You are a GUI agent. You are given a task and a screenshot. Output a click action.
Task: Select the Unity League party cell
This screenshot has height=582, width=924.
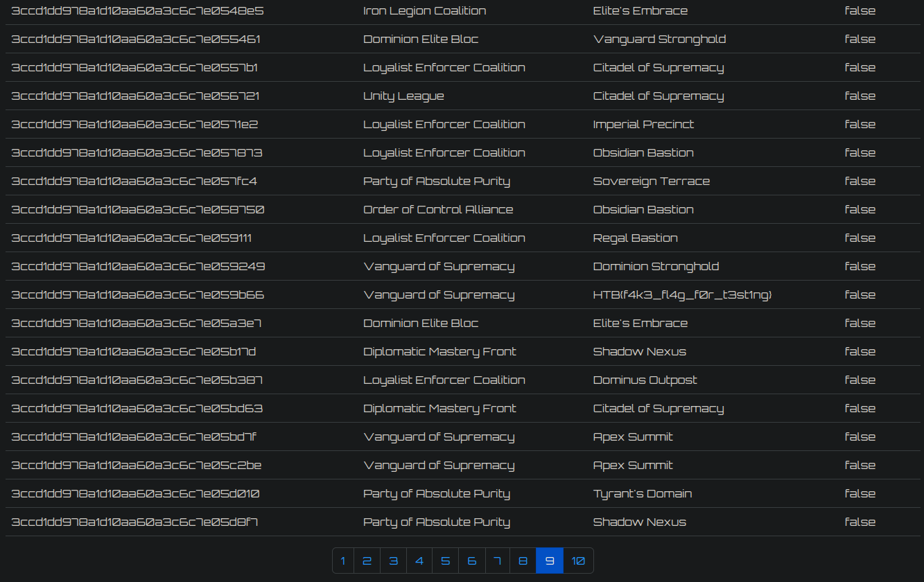(403, 96)
